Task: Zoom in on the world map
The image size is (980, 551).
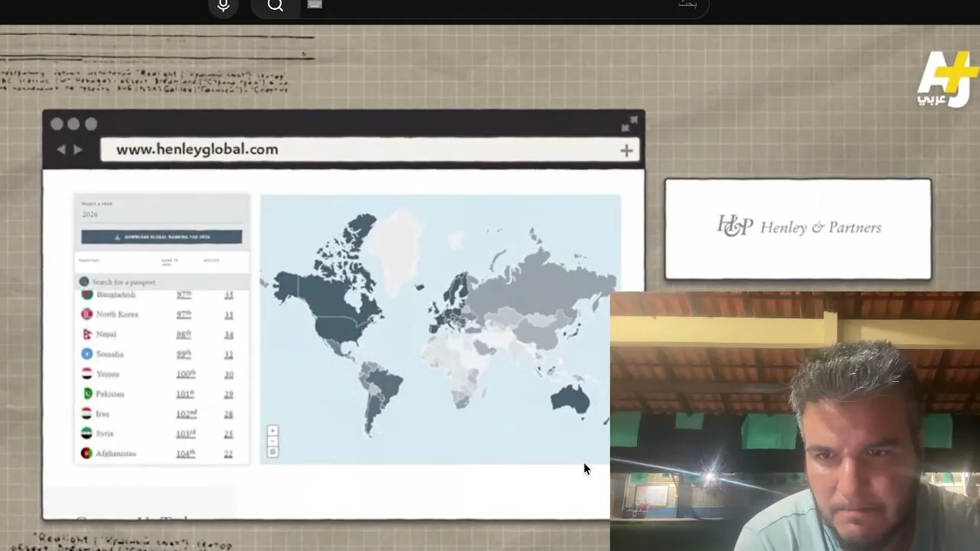Action: pyautogui.click(x=273, y=431)
